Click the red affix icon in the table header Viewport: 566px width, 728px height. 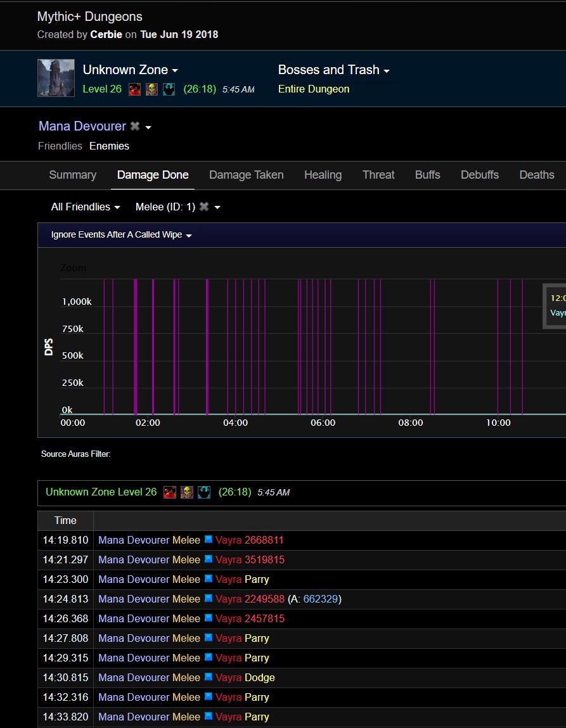point(170,492)
